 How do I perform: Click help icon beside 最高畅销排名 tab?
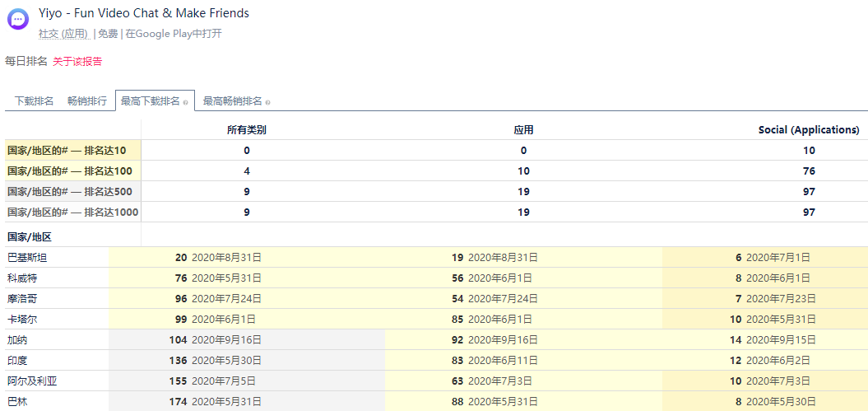pos(268,102)
